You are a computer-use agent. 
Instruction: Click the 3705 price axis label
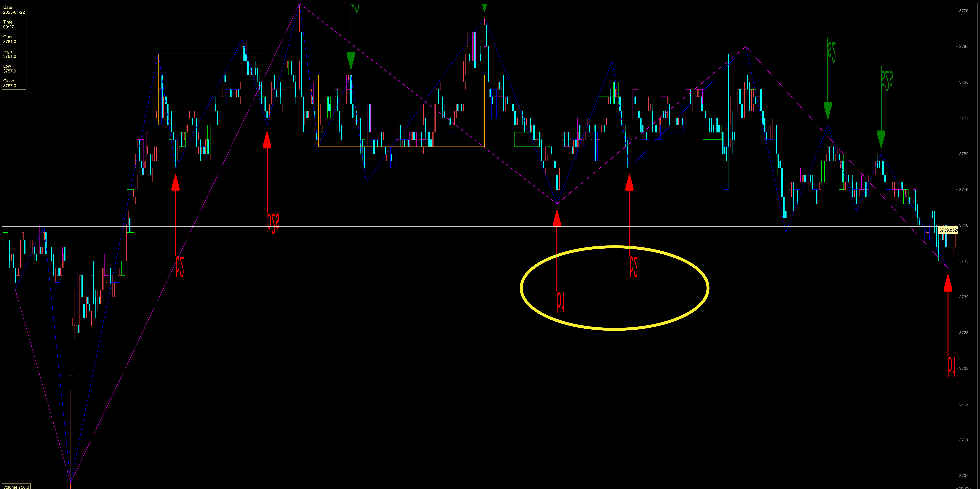tap(964, 476)
